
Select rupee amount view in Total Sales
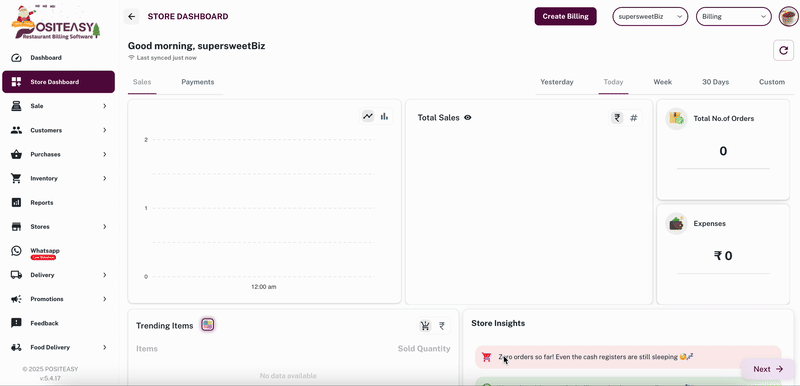617,118
